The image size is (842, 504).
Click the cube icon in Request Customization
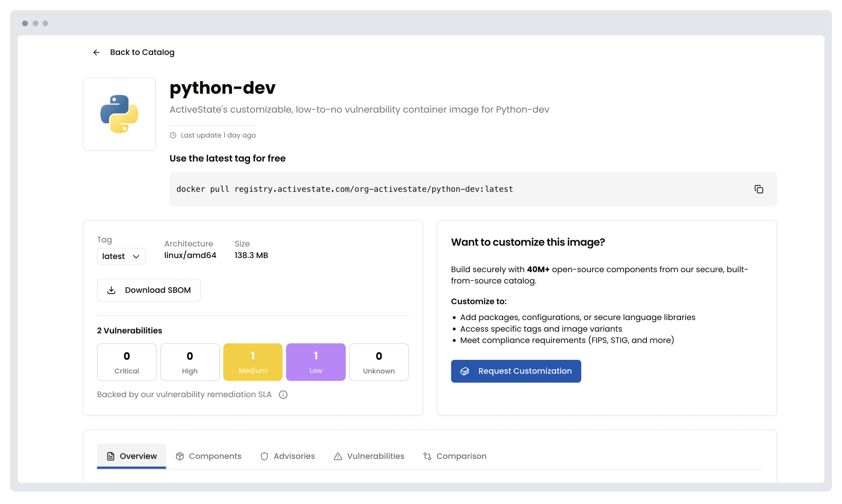(464, 371)
